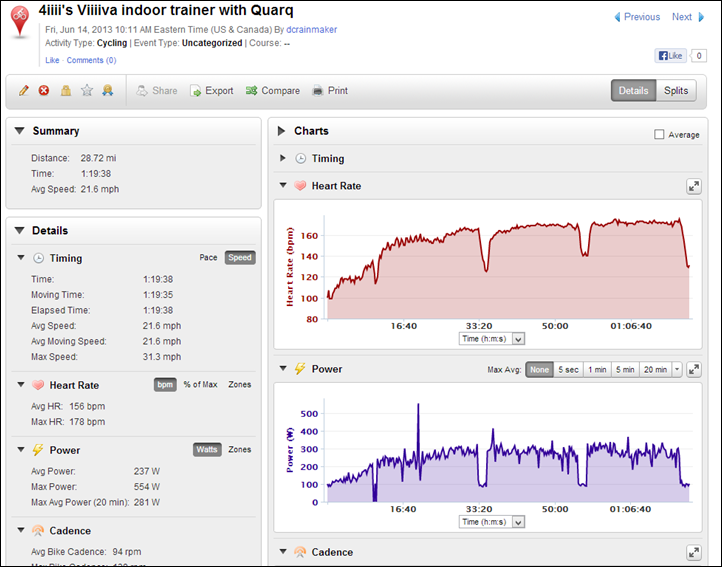The image size is (722, 567).
Task: Expand Power chart to fullscreen
Action: (x=693, y=369)
